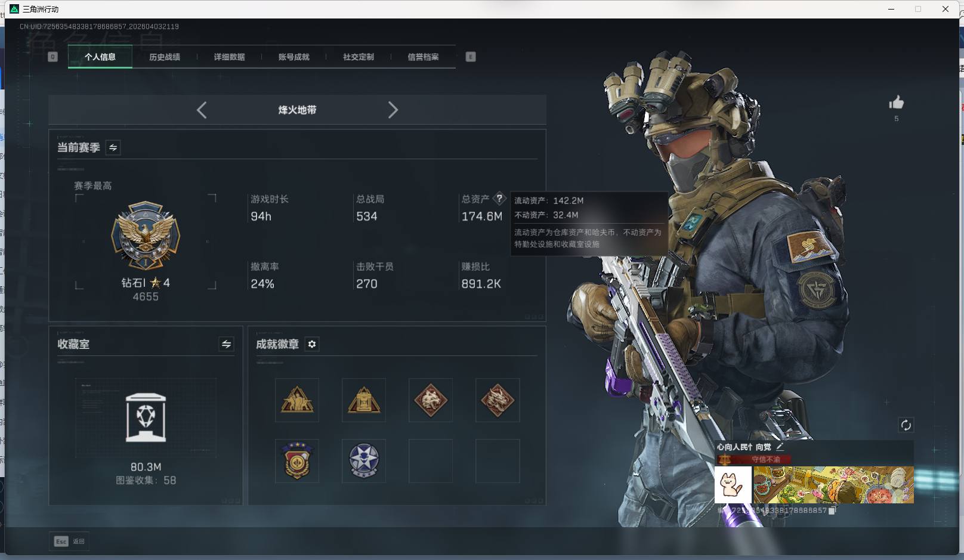
Task: Click the first golden triangle achievement badge
Action: [x=297, y=400]
